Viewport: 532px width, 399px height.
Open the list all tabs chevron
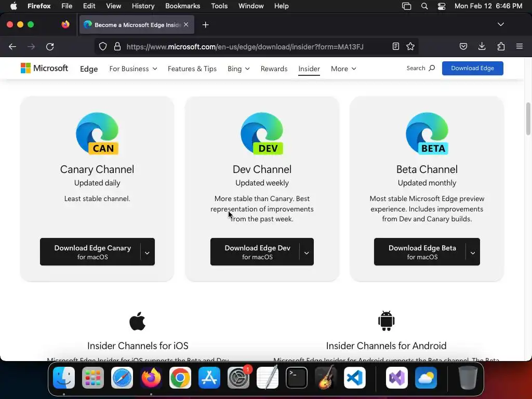click(500, 24)
